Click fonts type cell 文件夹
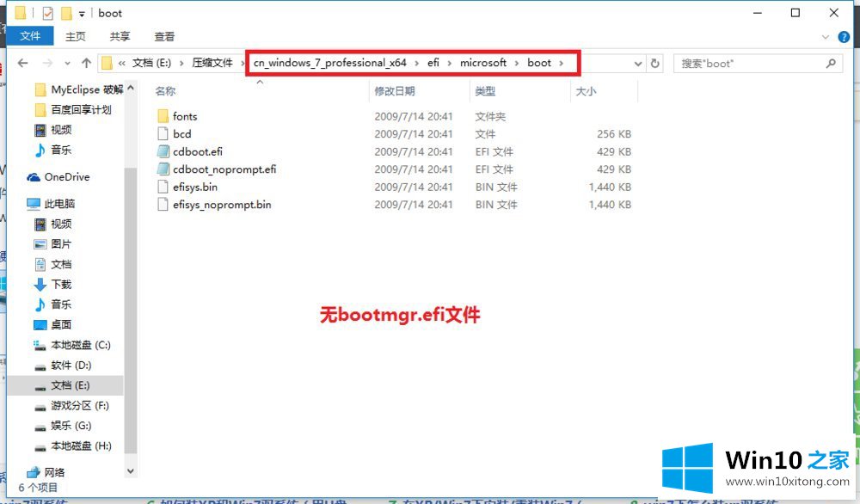The height and width of the screenshot is (504, 860). (x=490, y=116)
